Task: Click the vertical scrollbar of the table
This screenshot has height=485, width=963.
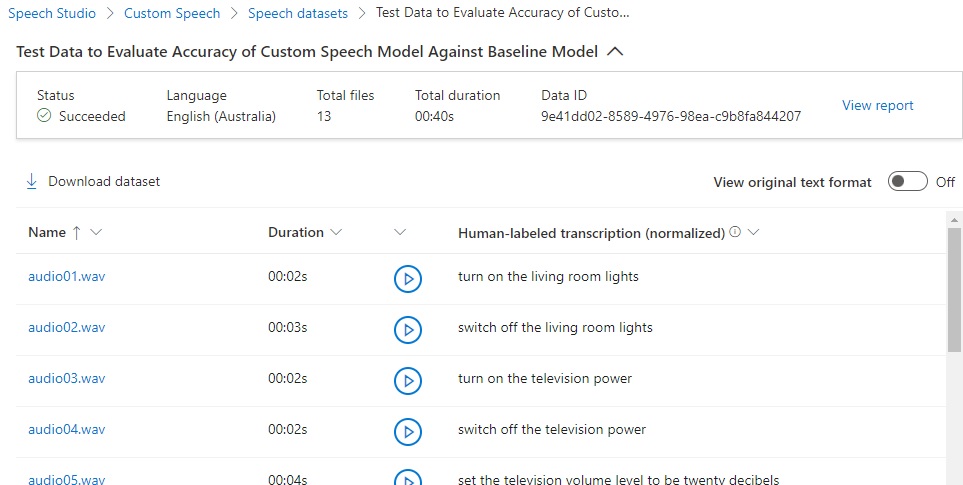Action: pyautogui.click(x=955, y=300)
